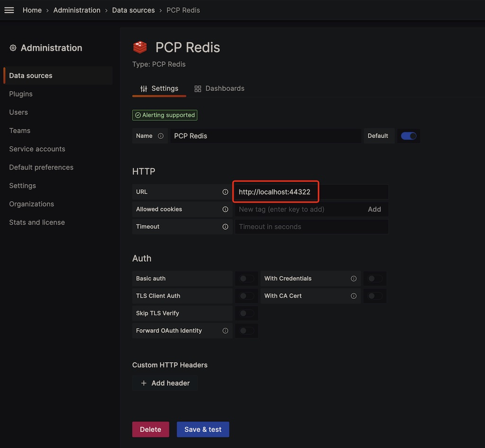The height and width of the screenshot is (448, 485).
Task: Open Stats and license in sidebar
Action: coord(37,222)
